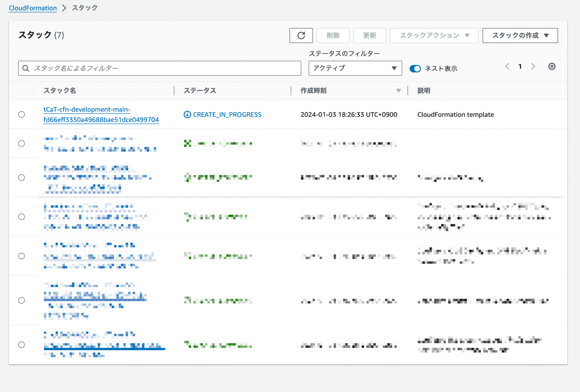Go to the next page of stacks
Screen dimensions: 580x392
[533, 66]
